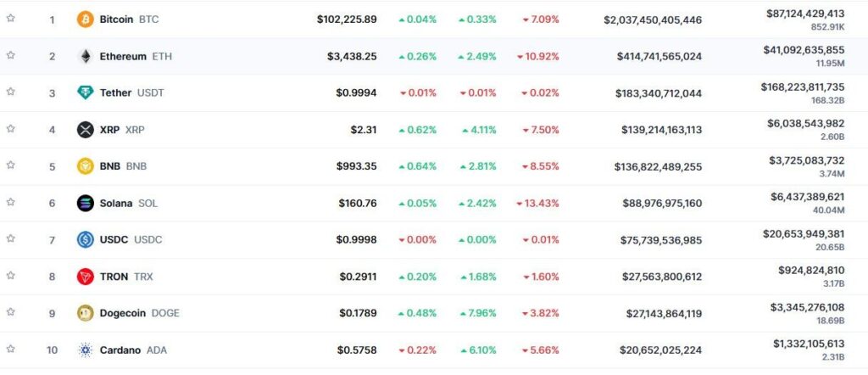Click the Tether green logo icon

[x=85, y=92]
